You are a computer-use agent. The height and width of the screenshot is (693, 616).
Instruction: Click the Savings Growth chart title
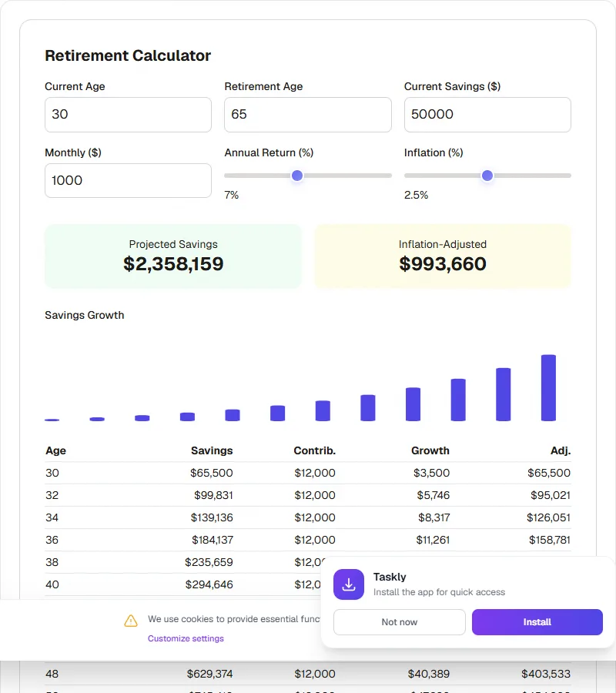click(85, 315)
